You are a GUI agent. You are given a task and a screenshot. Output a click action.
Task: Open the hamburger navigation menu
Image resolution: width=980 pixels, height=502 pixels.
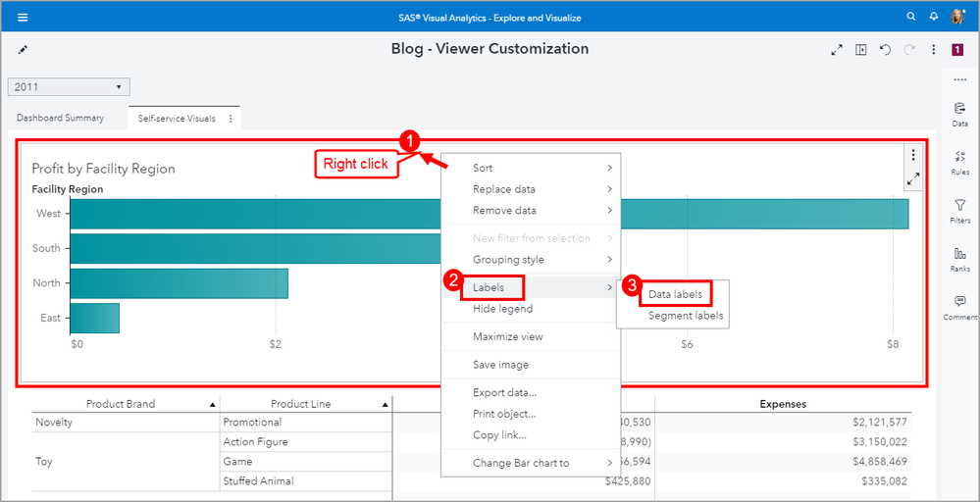click(23, 17)
